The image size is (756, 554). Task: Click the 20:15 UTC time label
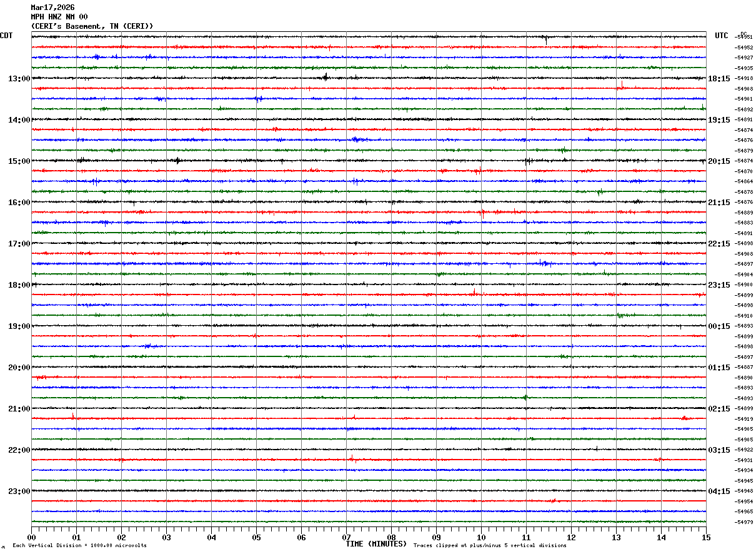719,161
